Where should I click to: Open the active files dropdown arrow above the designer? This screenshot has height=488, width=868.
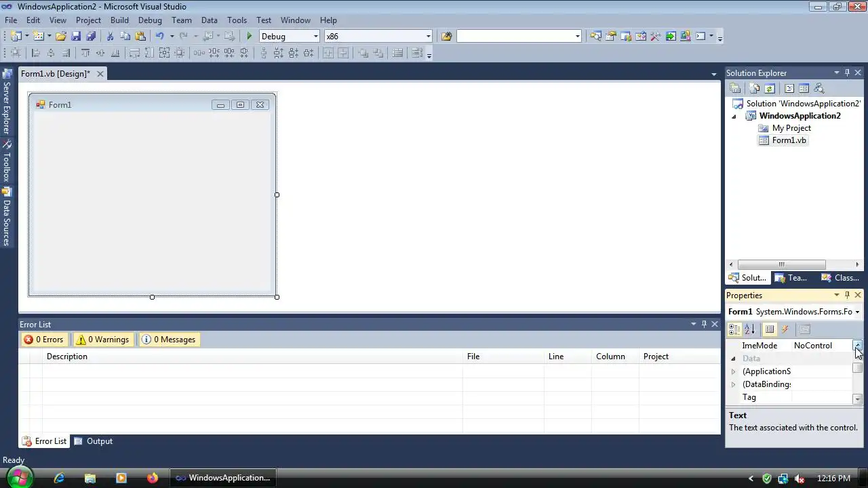tap(713, 74)
